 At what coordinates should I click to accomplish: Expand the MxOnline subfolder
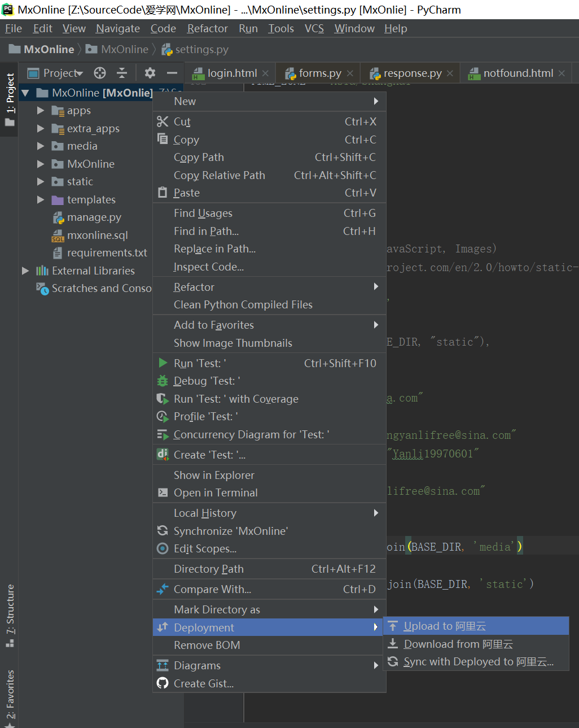tap(40, 164)
